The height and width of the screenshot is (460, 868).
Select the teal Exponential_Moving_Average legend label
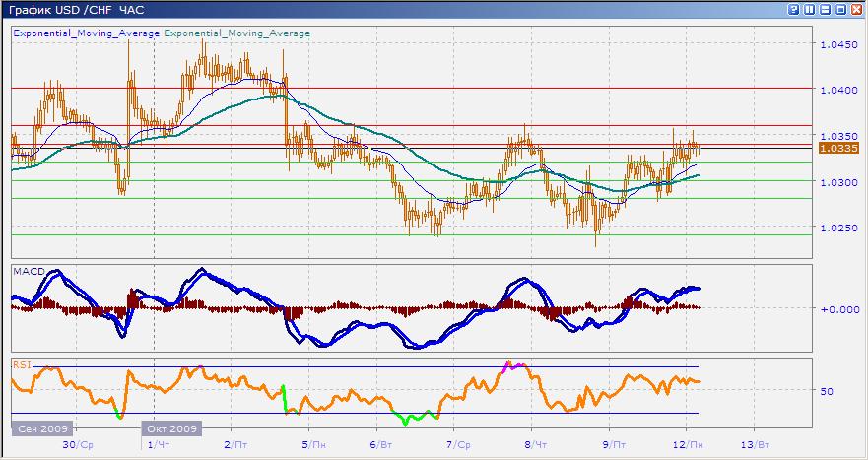237,33
